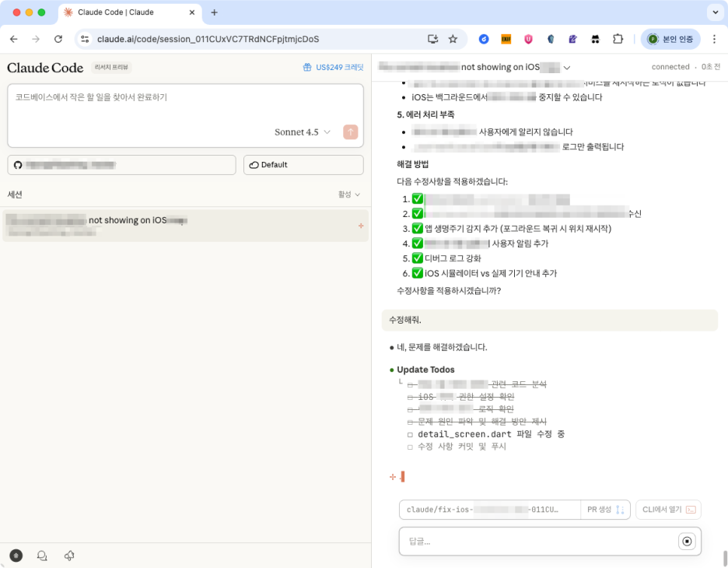Click the gift icon beside credits

307,68
